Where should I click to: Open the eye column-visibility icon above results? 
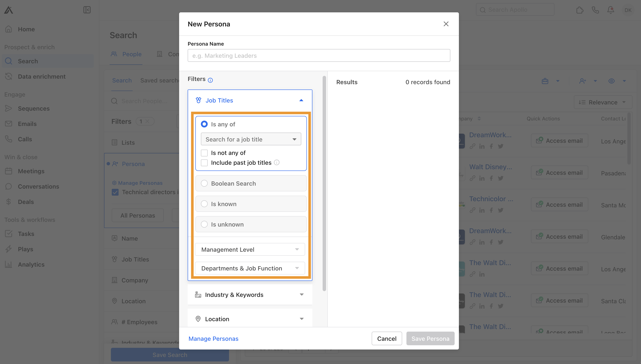coord(611,81)
